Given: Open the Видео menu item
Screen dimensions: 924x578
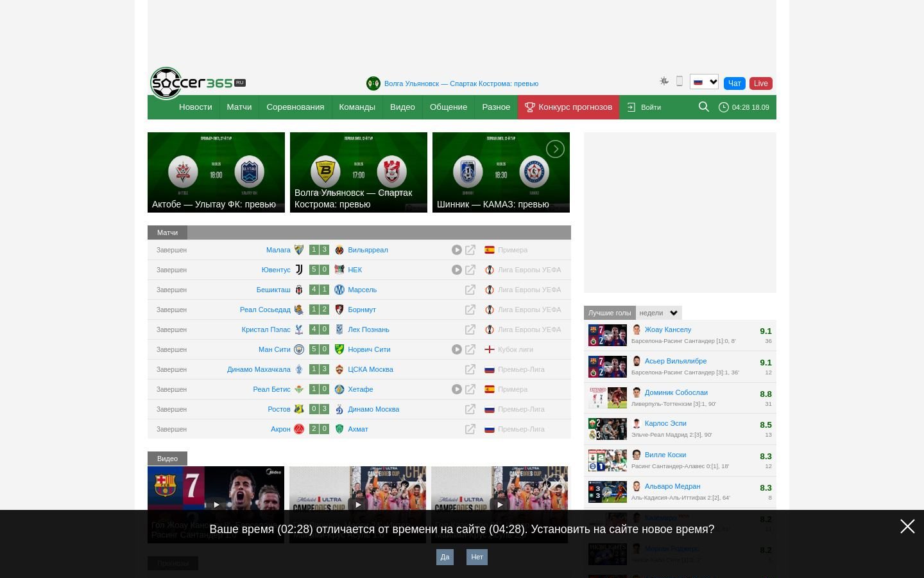Looking at the screenshot, I should tap(402, 107).
